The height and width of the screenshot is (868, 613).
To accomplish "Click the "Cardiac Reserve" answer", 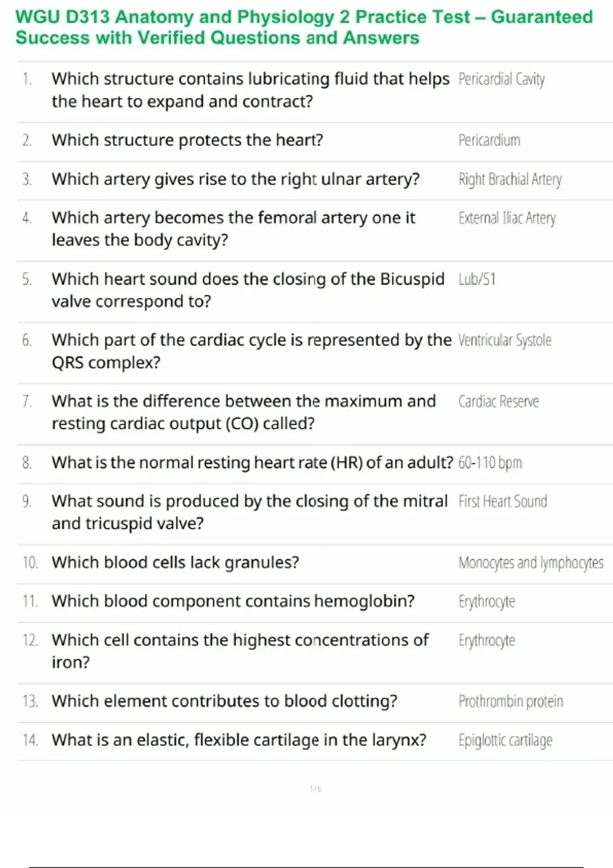I will (498, 401).
